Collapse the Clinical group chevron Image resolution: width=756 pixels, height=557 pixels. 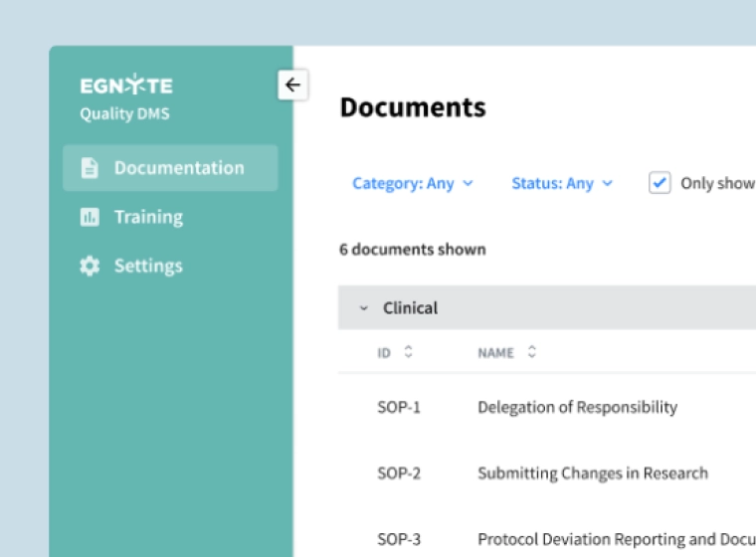(x=363, y=308)
